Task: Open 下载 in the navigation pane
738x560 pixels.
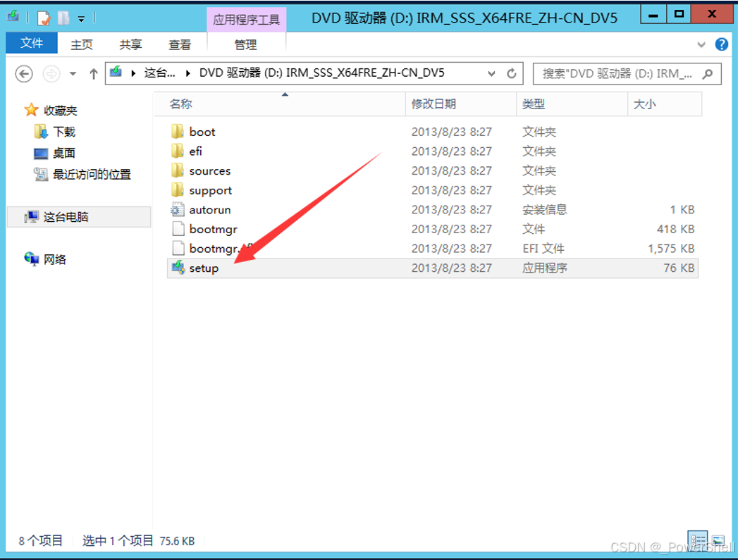Action: (x=54, y=132)
